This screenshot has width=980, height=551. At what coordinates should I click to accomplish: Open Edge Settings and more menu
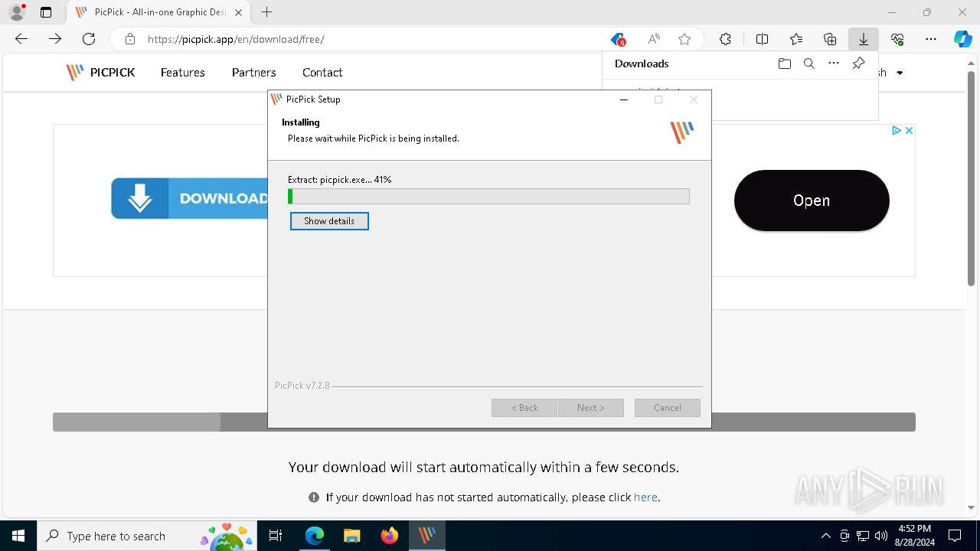(931, 39)
